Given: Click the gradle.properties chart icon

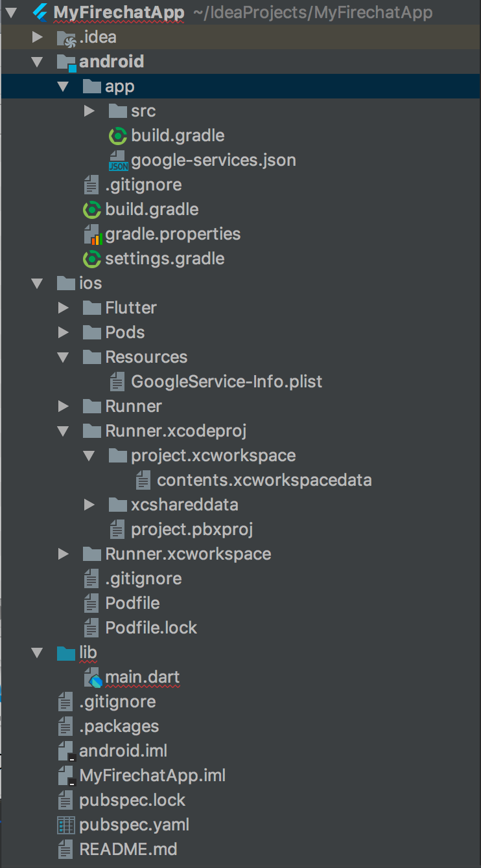Looking at the screenshot, I should [92, 234].
